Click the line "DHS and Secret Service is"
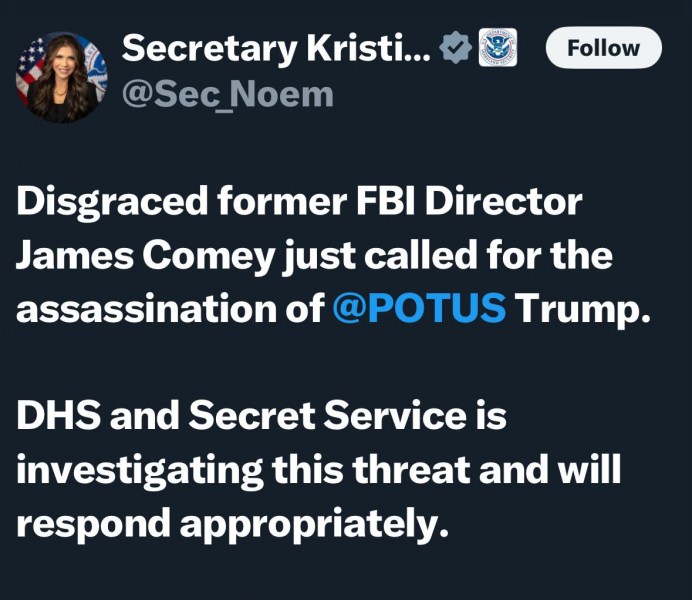This screenshot has height=600, width=692. click(x=261, y=416)
